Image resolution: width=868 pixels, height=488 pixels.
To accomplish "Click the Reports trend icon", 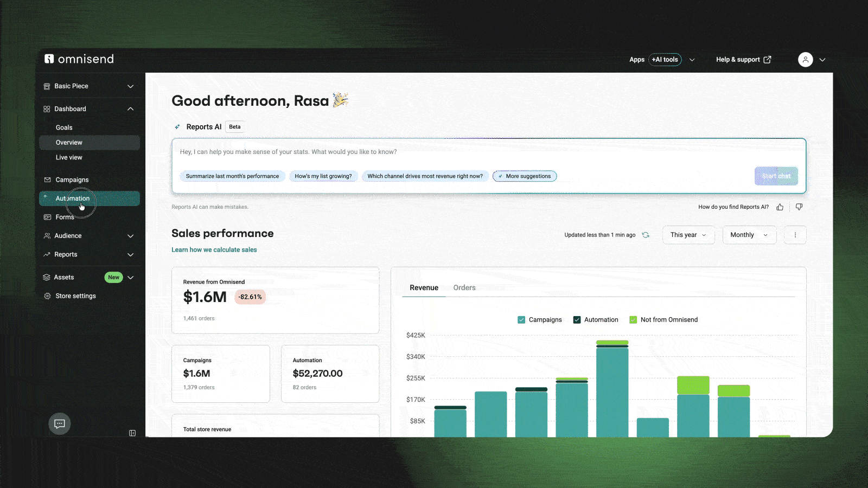I will tap(47, 254).
